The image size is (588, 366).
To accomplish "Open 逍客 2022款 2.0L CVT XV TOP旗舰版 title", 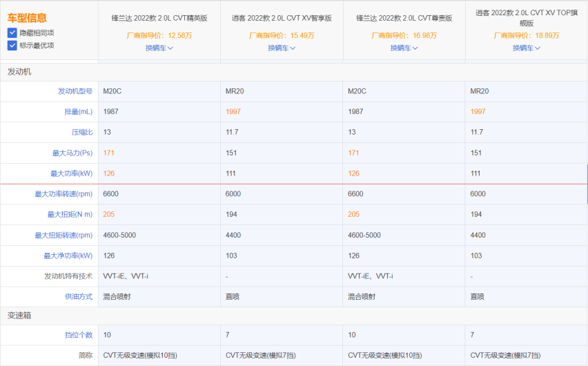I will point(527,18).
